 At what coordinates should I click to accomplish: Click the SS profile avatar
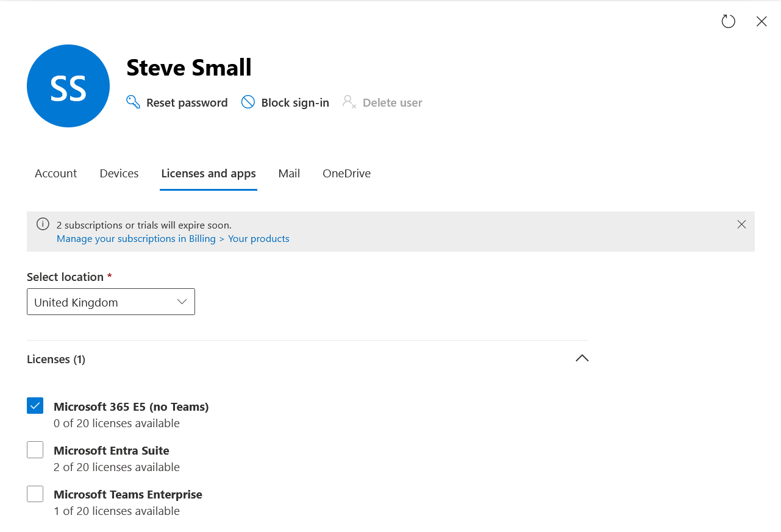coord(68,86)
